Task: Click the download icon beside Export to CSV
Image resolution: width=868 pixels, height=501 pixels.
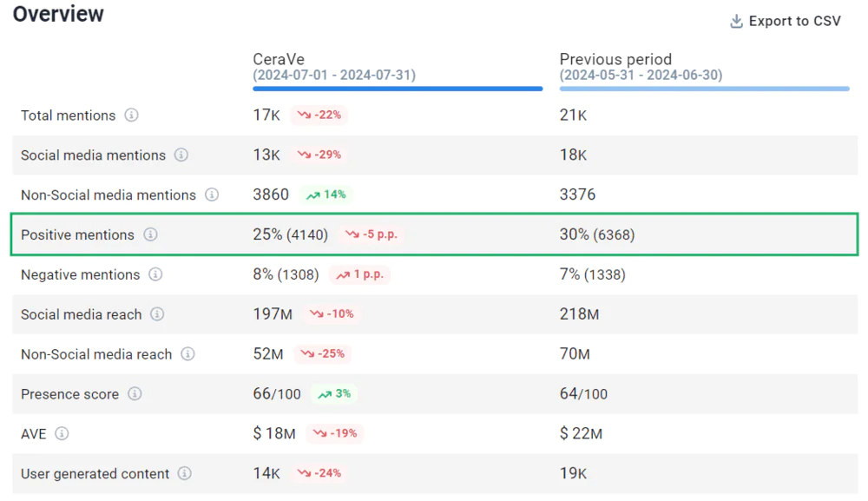Action: pos(736,22)
